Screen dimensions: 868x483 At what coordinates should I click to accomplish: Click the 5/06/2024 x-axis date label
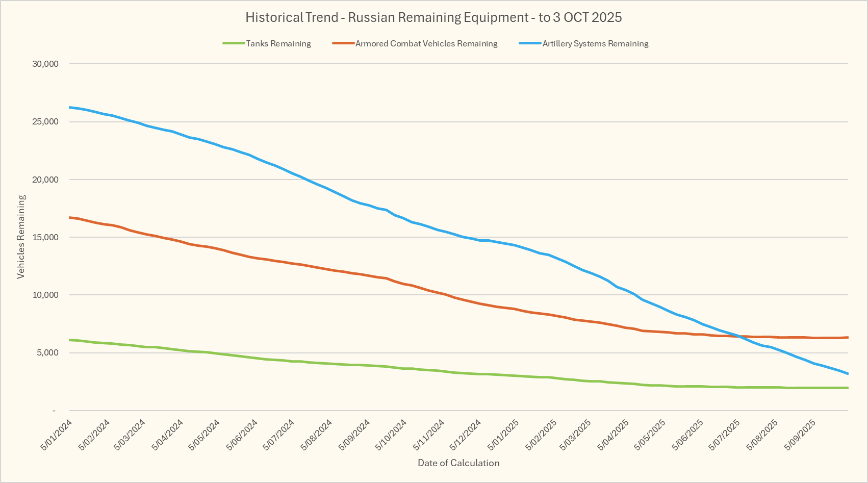click(243, 435)
